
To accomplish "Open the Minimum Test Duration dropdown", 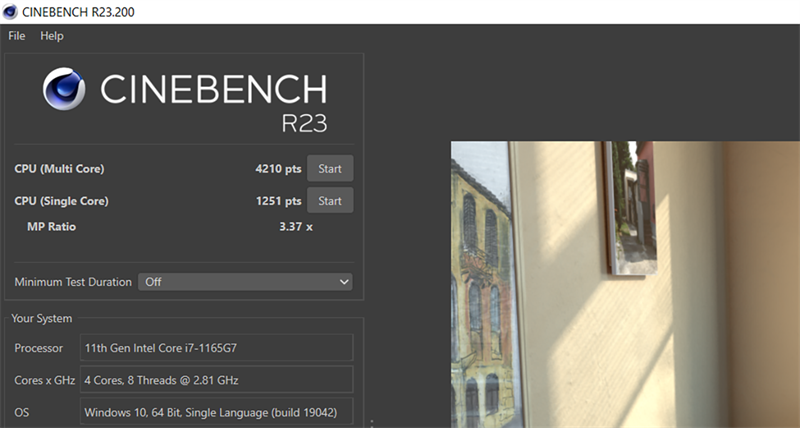I will pyautogui.click(x=245, y=282).
